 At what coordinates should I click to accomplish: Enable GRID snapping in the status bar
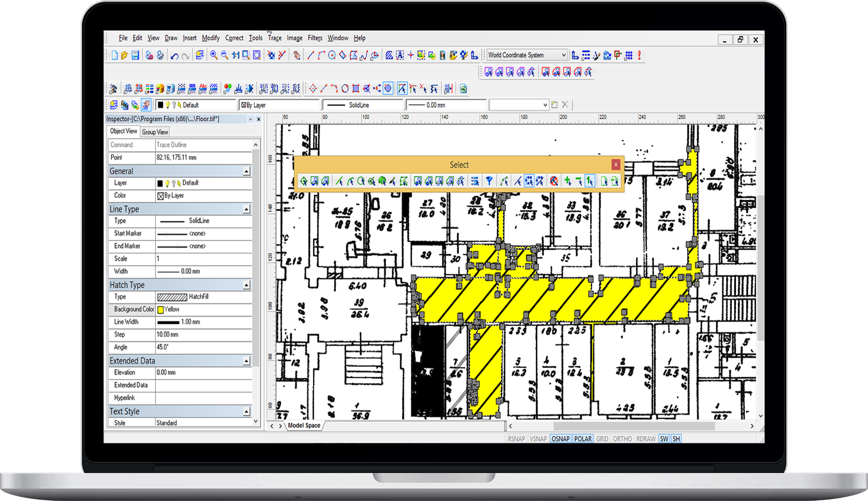(x=602, y=438)
